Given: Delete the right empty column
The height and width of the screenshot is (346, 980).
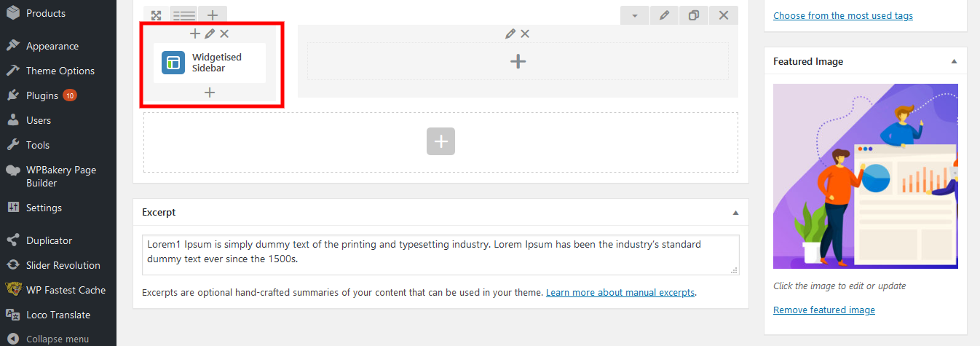Looking at the screenshot, I should [525, 34].
